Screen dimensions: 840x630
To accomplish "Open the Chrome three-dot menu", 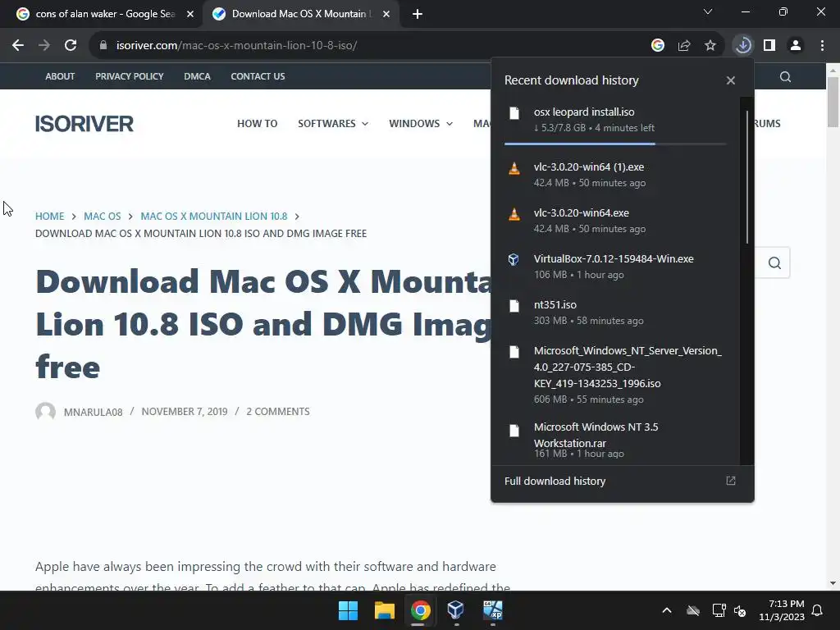I will coord(822,46).
